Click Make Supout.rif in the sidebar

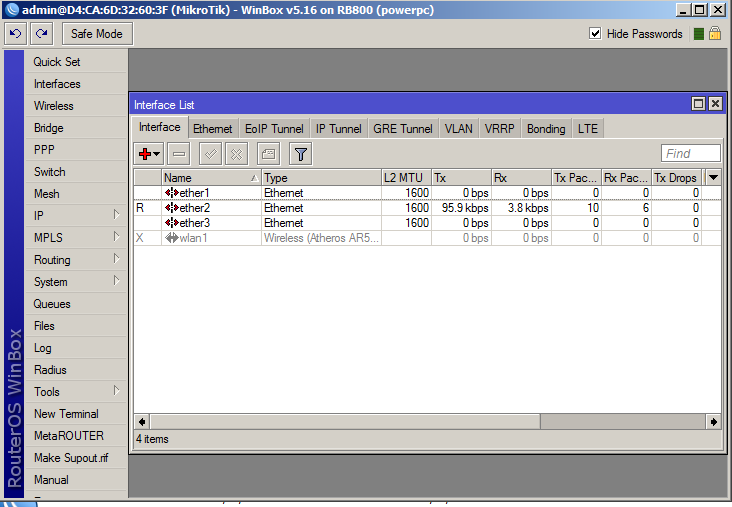76,457
